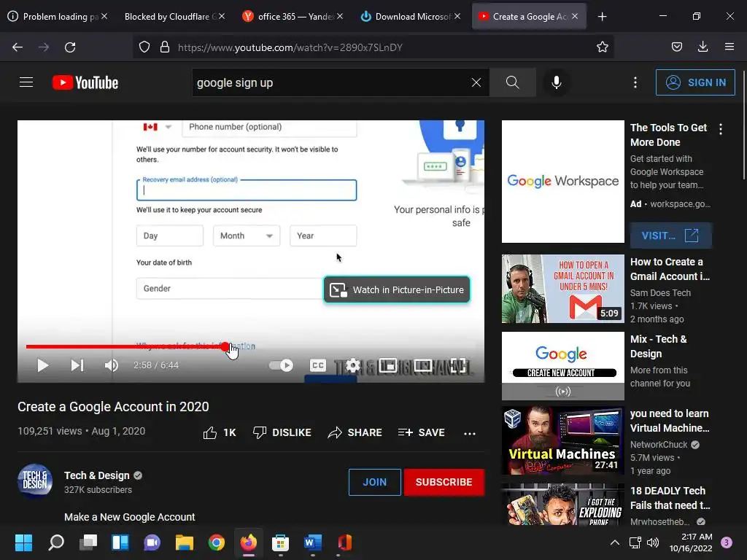Play the video

43,365
